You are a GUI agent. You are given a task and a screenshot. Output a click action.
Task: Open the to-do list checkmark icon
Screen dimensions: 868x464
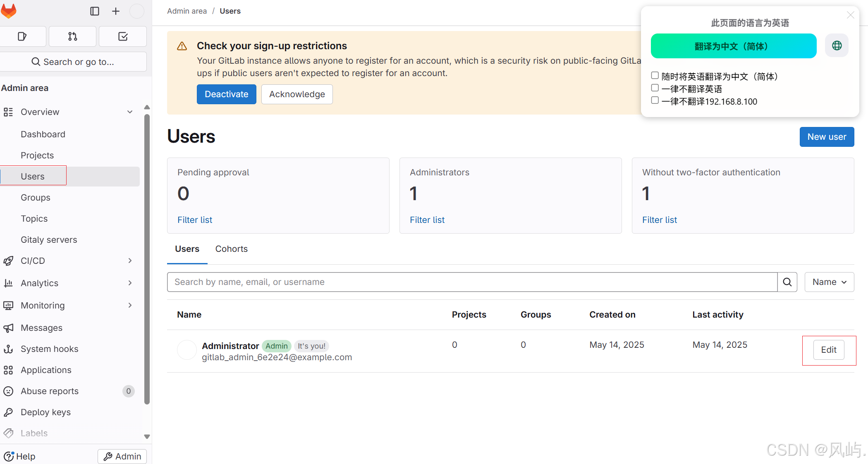123,36
